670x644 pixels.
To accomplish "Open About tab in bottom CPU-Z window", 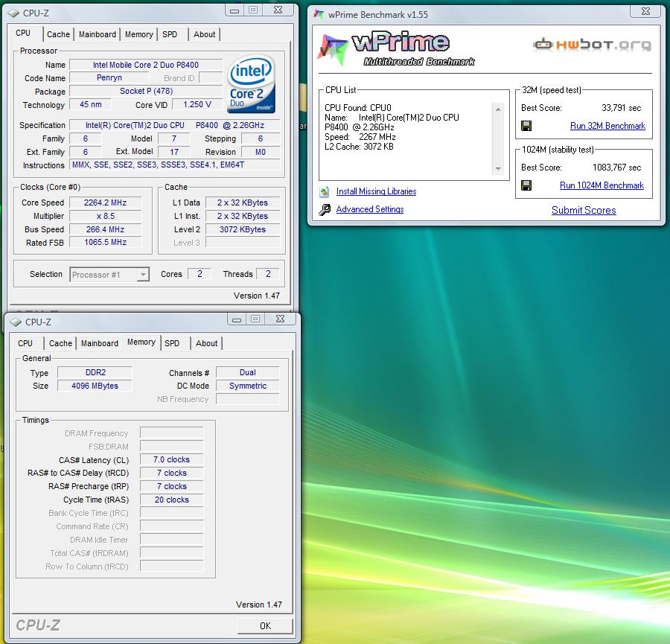I will (x=206, y=343).
